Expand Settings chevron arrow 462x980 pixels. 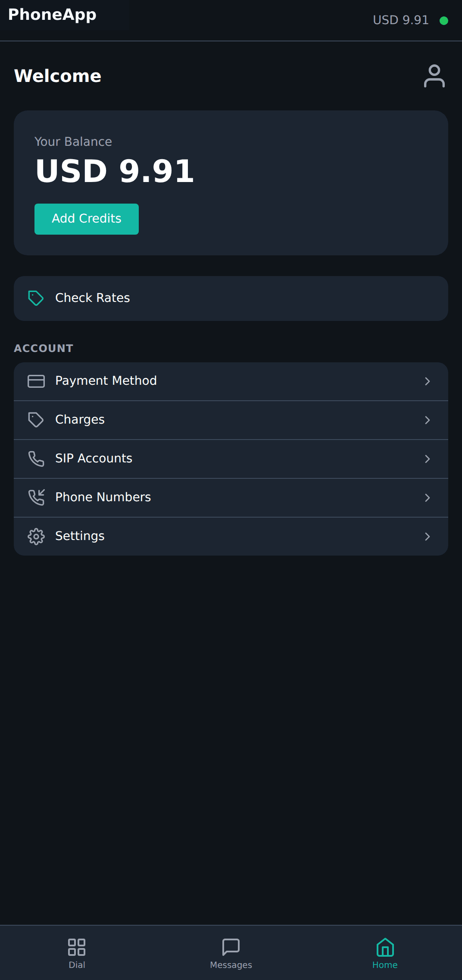(x=428, y=537)
